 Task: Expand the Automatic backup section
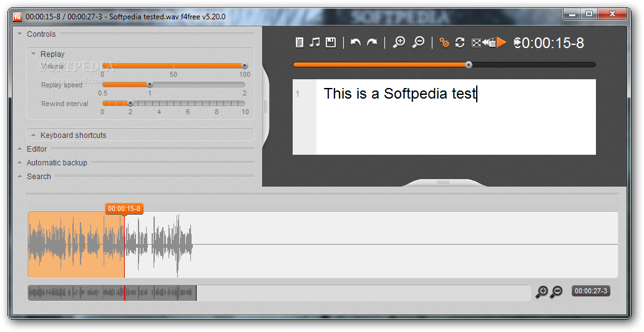click(x=20, y=163)
